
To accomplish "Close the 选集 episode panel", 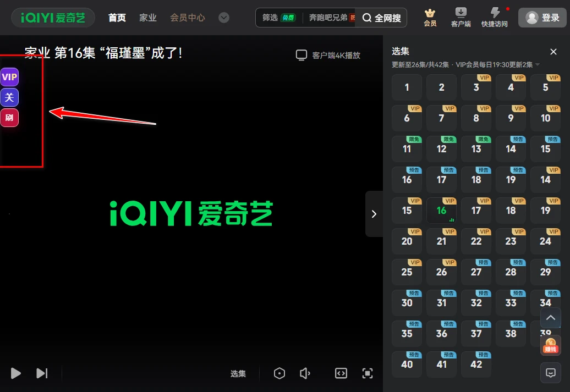I will (553, 52).
